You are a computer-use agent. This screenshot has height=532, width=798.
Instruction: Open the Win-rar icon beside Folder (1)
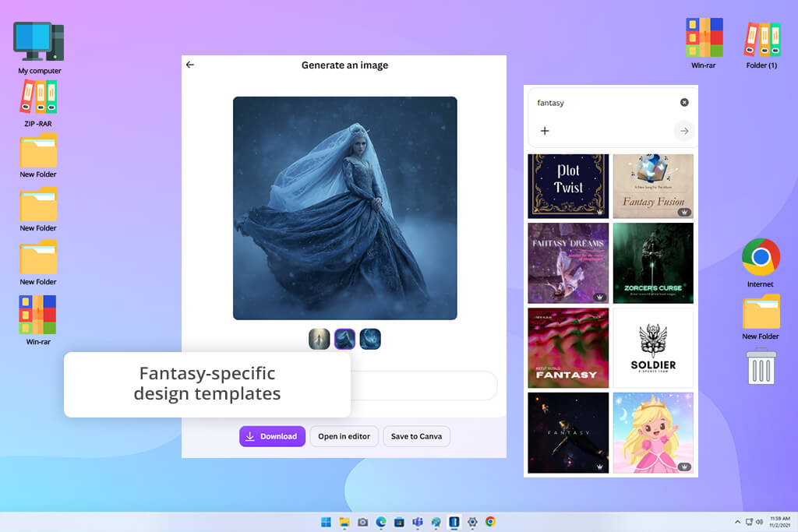(x=704, y=43)
